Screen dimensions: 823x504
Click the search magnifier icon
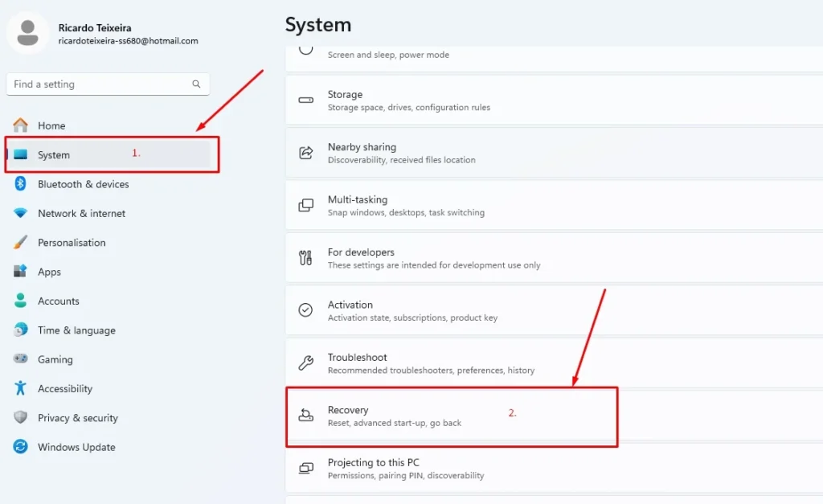tap(196, 84)
